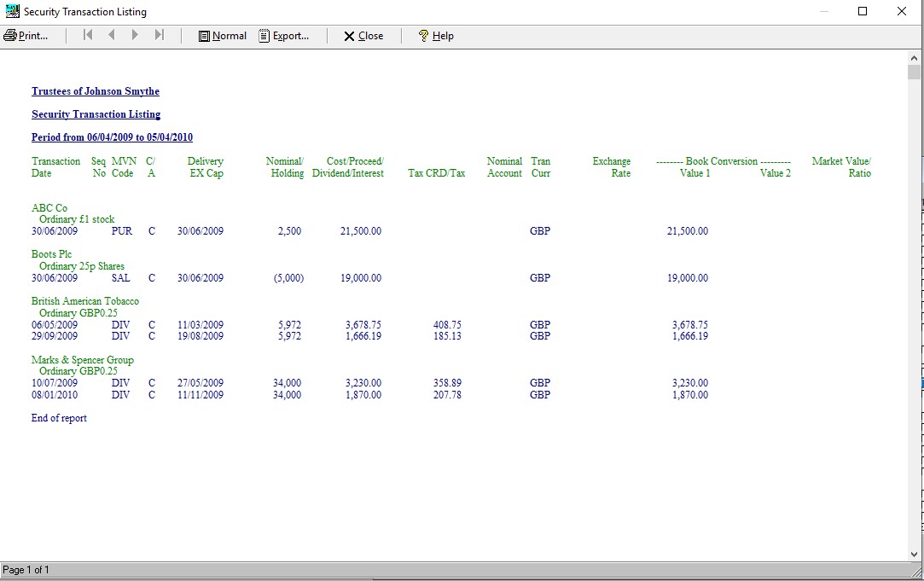Click 'Marks & Spencer Group' security name
This screenshot has width=924, height=581.
click(83, 359)
